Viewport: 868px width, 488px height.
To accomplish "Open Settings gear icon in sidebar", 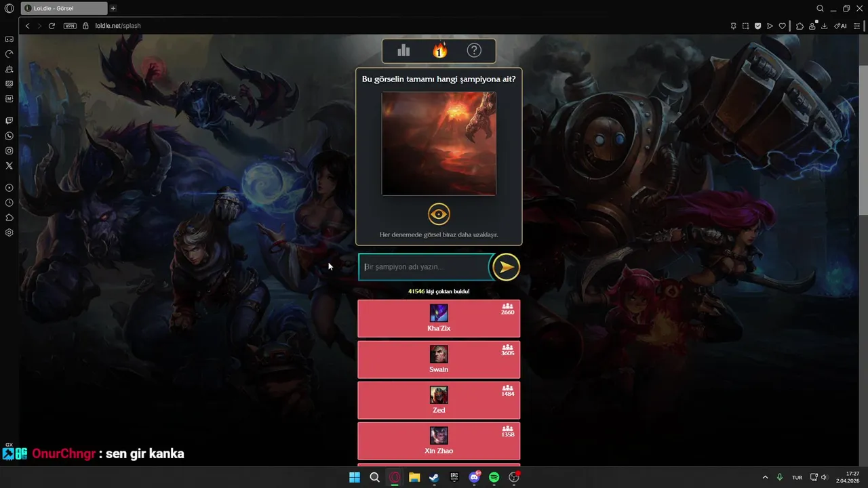I will click(x=9, y=232).
